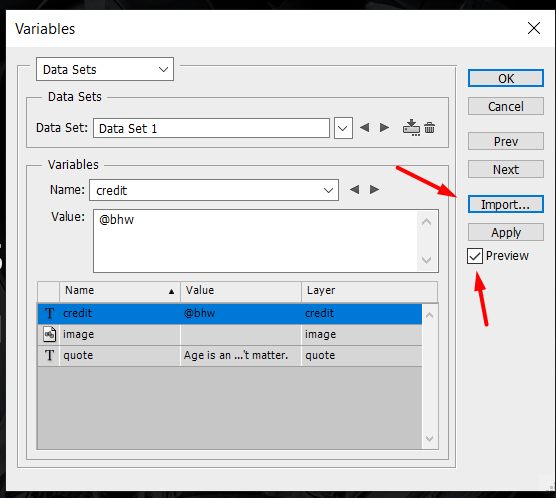The image size is (556, 498).
Task: Click the pixel replacement icon of image row
Action: click(x=49, y=334)
